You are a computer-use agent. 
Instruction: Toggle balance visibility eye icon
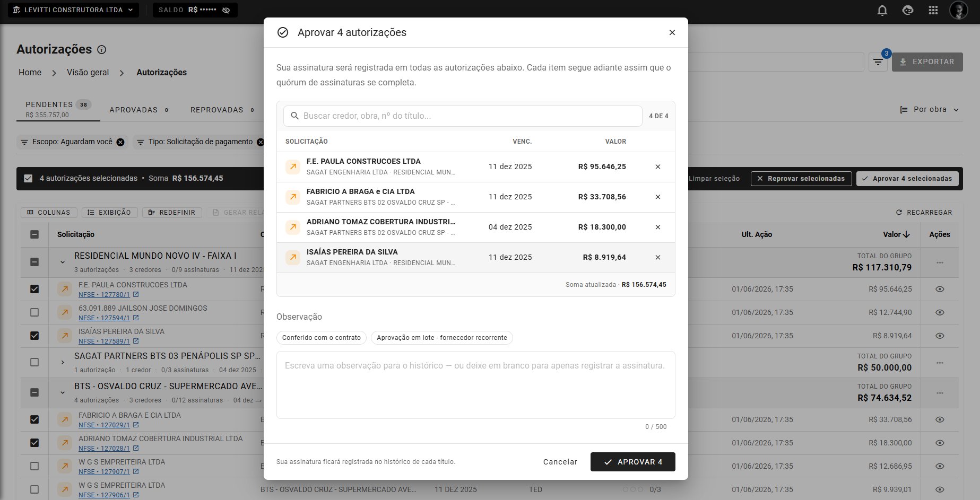tap(226, 10)
